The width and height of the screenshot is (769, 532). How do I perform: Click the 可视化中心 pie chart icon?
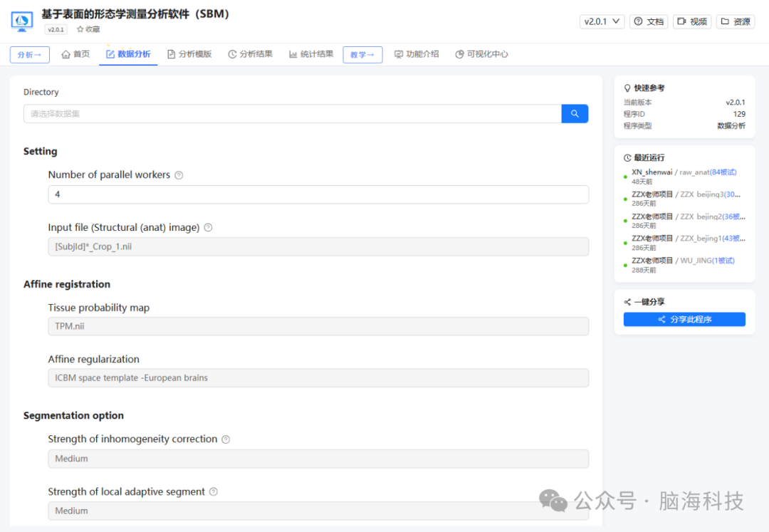459,54
